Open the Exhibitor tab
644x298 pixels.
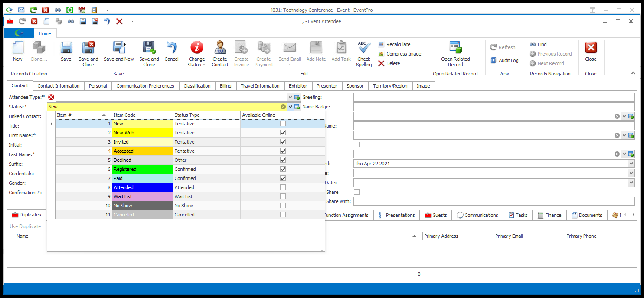click(x=298, y=86)
